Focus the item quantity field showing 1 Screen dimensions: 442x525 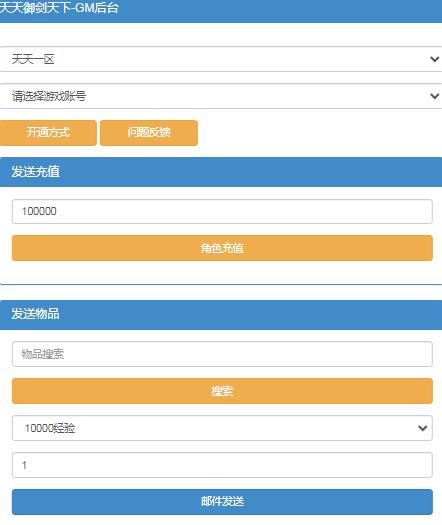coord(222,465)
